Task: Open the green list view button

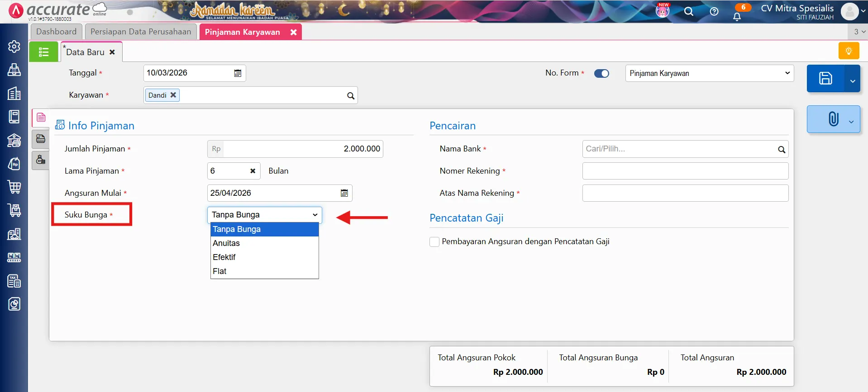Action: coord(43,52)
